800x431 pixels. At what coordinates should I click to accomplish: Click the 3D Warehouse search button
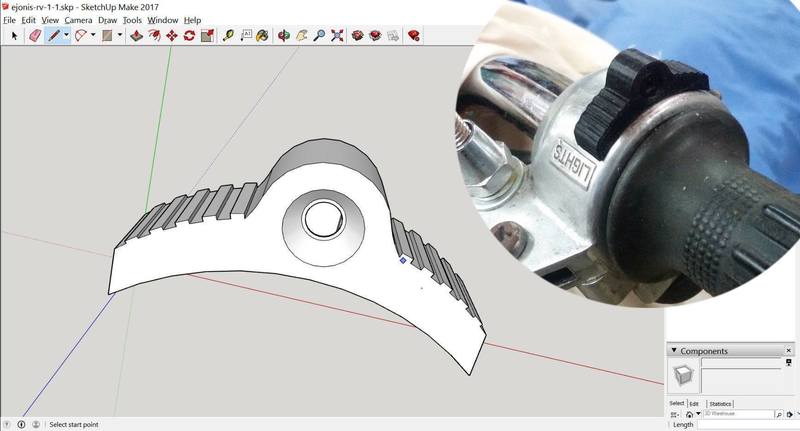point(778,414)
